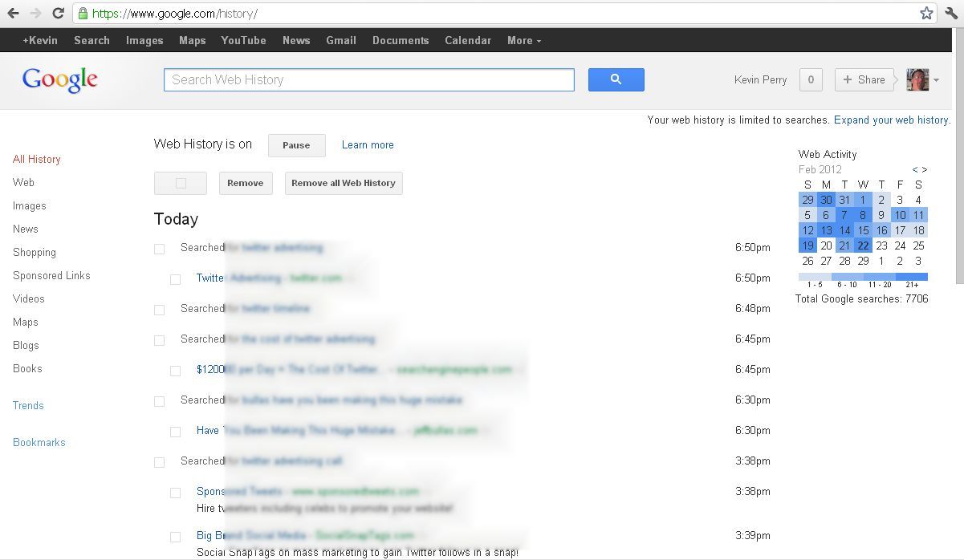Filter history by Videos in the sidebar
The height and width of the screenshot is (560, 964).
point(29,298)
